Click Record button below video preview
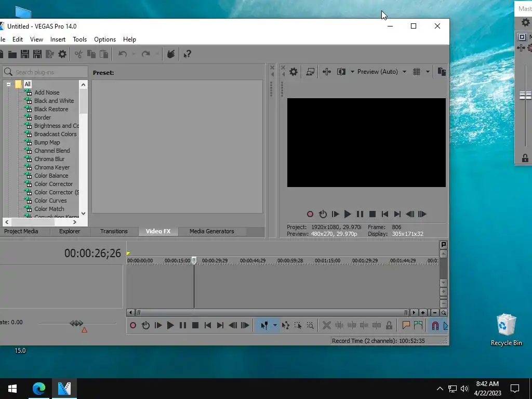Image resolution: width=532 pixels, height=399 pixels. [310, 214]
